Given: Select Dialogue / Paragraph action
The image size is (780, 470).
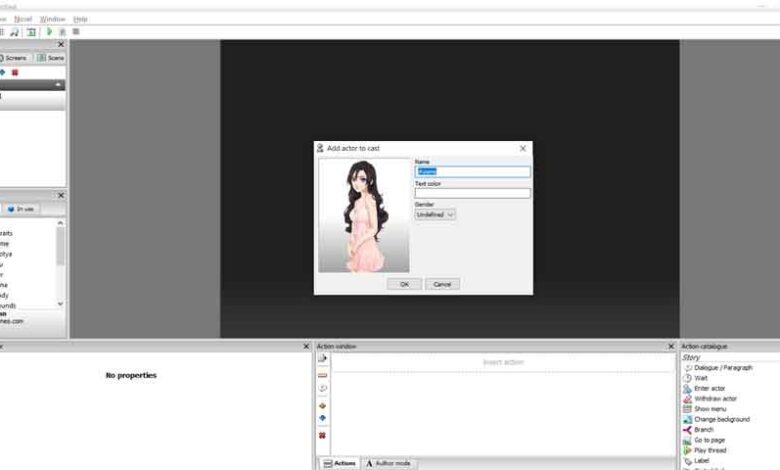Looking at the screenshot, I should (718, 368).
